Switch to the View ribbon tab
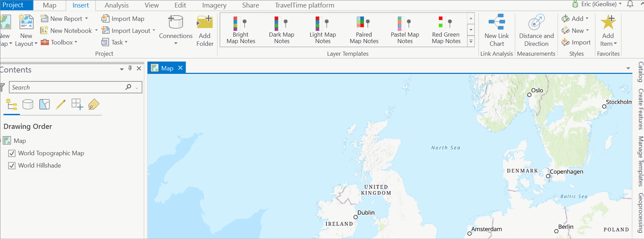 click(152, 5)
